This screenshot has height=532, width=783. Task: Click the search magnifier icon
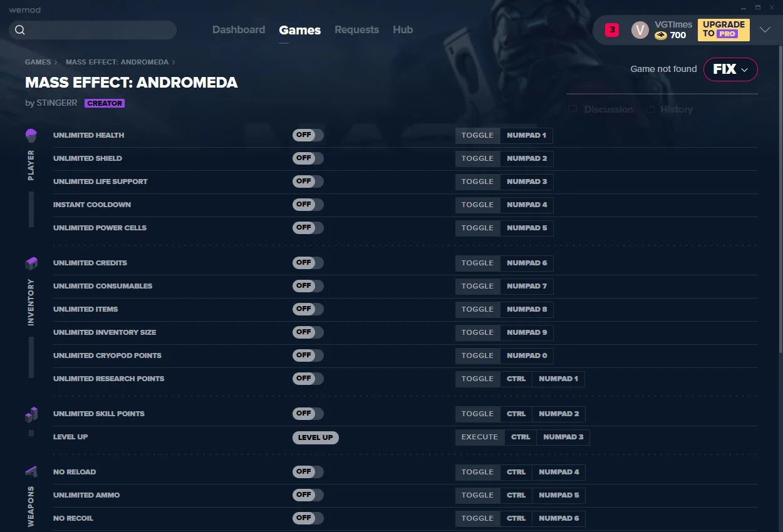[x=20, y=30]
